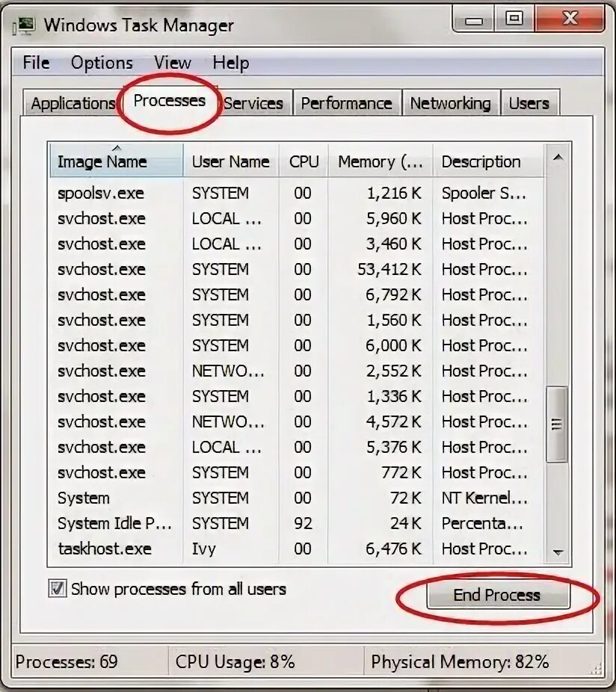Toggle Show processes from all users checkbox

tap(58, 589)
